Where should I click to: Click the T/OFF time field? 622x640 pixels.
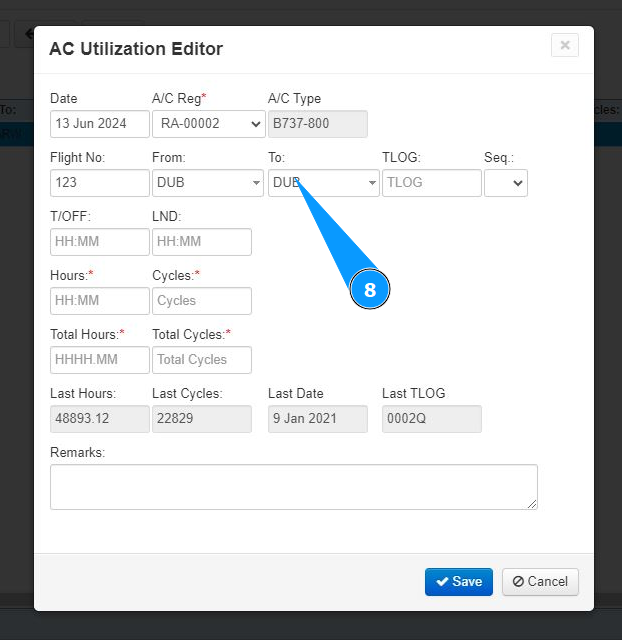pyautogui.click(x=99, y=242)
